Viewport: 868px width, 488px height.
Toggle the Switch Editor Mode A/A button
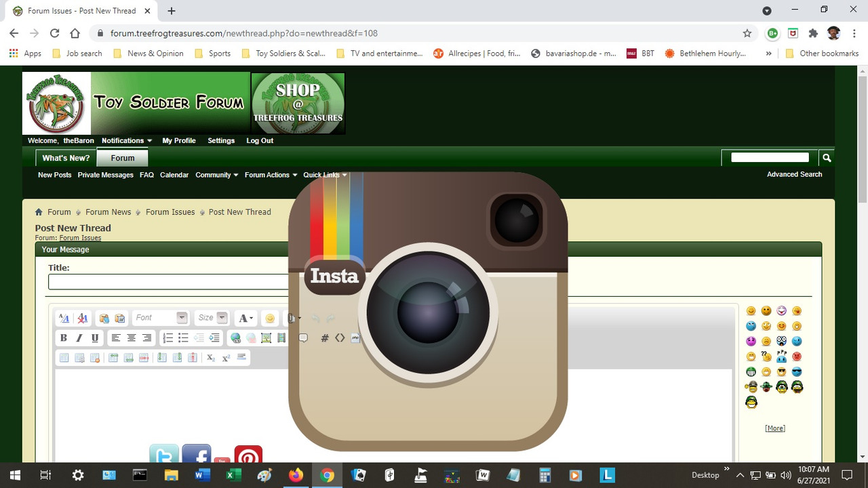tap(64, 318)
